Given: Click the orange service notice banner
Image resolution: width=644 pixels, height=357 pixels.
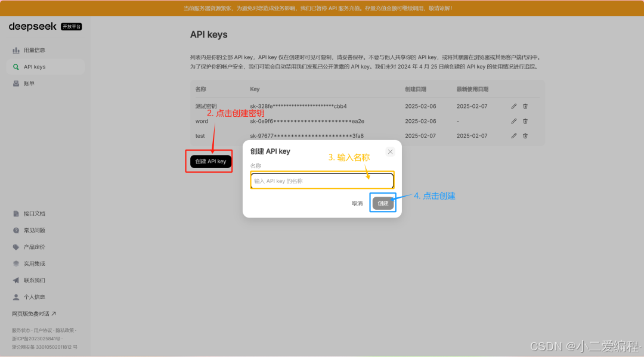Looking at the screenshot, I should pos(322,8).
